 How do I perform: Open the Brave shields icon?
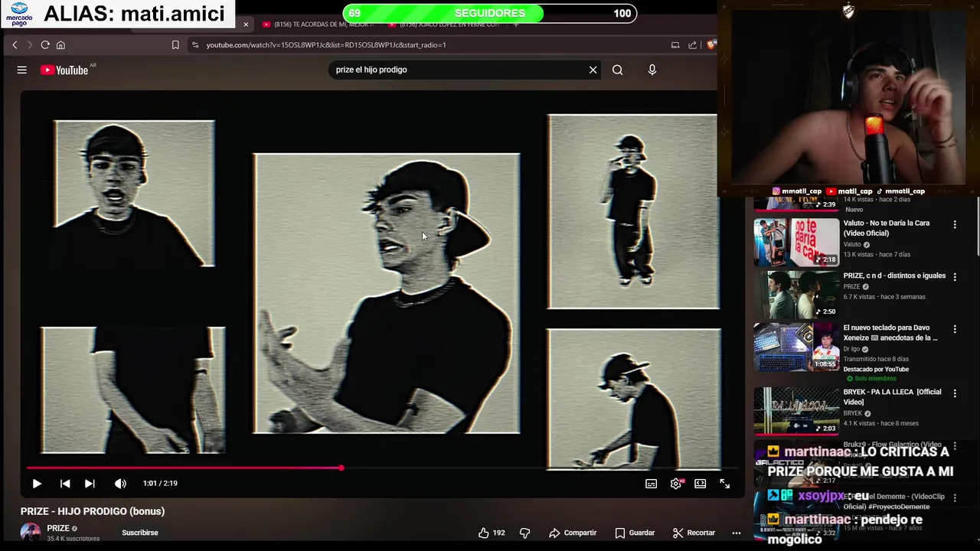point(712,45)
